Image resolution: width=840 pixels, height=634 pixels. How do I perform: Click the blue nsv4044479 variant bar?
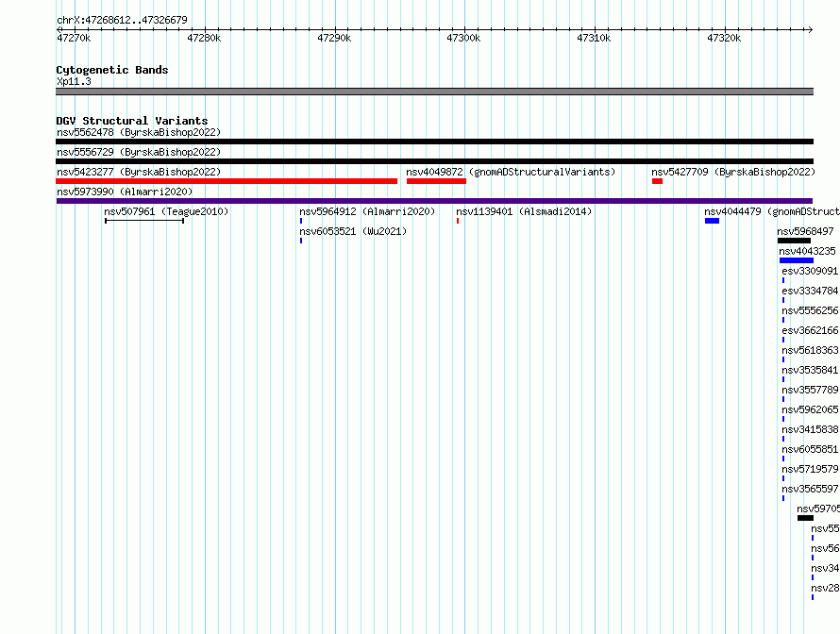click(712, 221)
